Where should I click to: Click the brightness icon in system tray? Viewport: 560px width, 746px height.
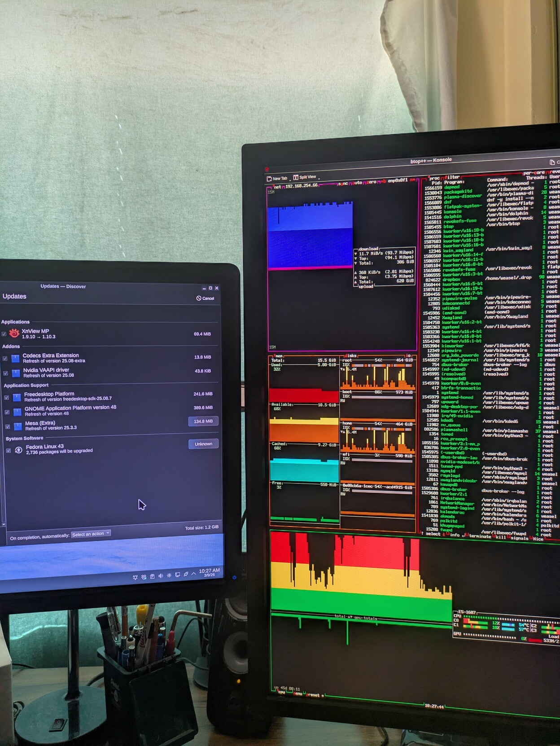pyautogui.click(x=169, y=575)
